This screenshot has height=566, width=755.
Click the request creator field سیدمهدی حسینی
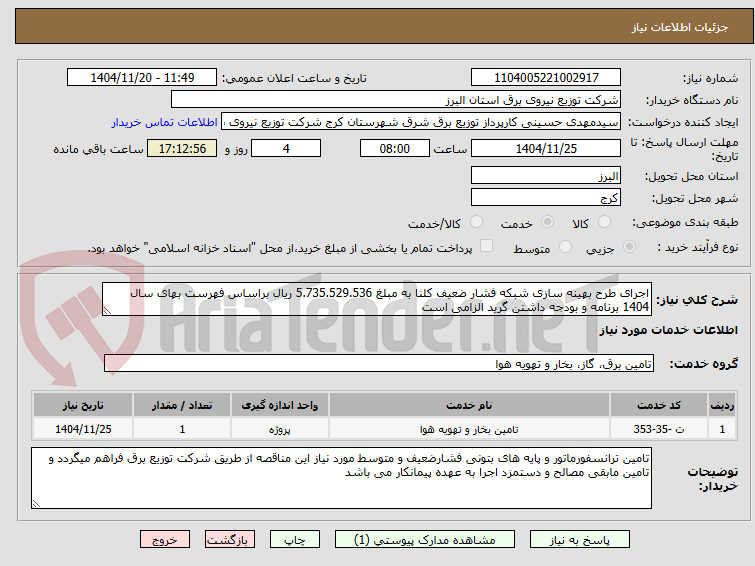click(x=421, y=122)
